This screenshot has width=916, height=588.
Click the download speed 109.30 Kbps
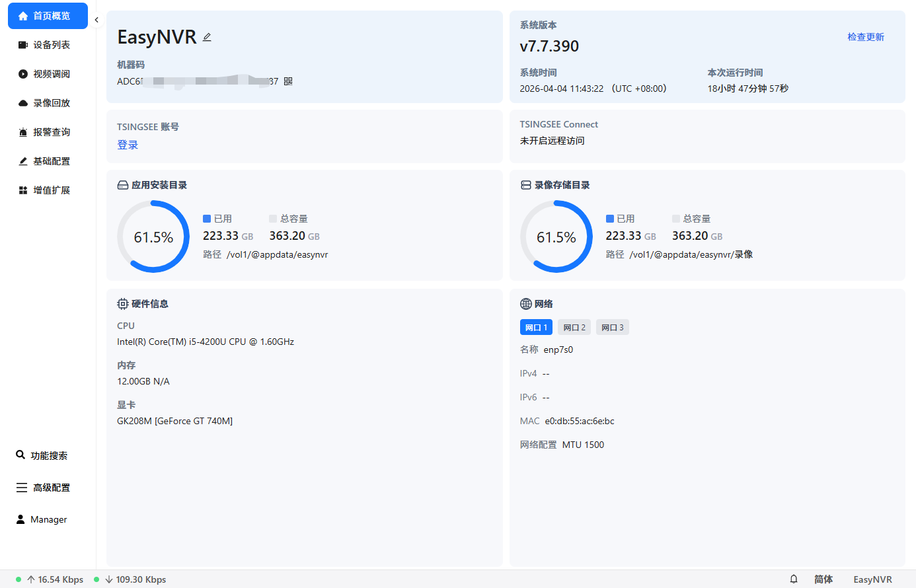(x=141, y=579)
